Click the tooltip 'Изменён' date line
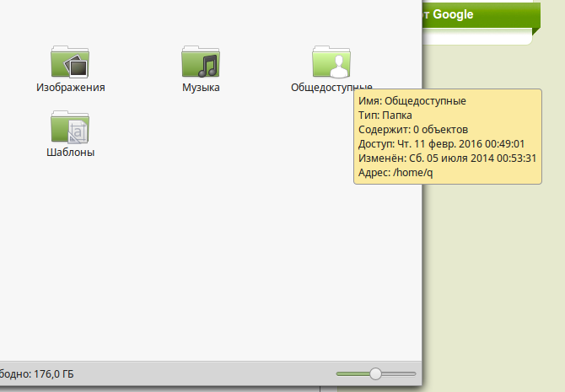The width and height of the screenshot is (565, 392). pyautogui.click(x=448, y=158)
